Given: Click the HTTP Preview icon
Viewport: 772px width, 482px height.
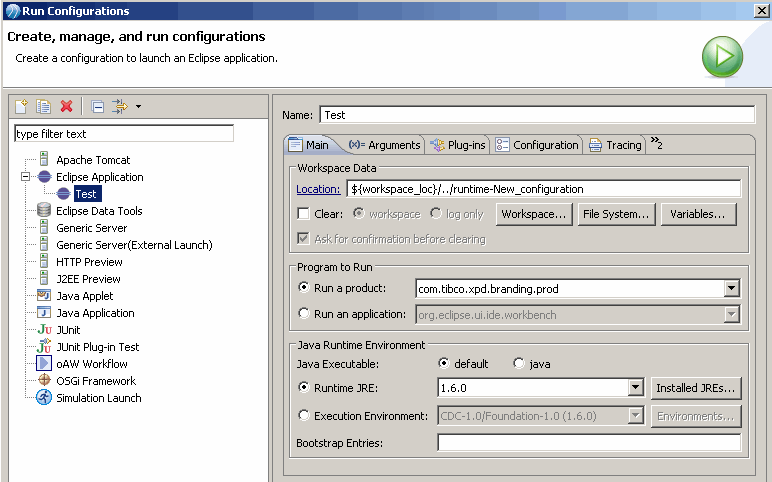Looking at the screenshot, I should click(44, 261).
